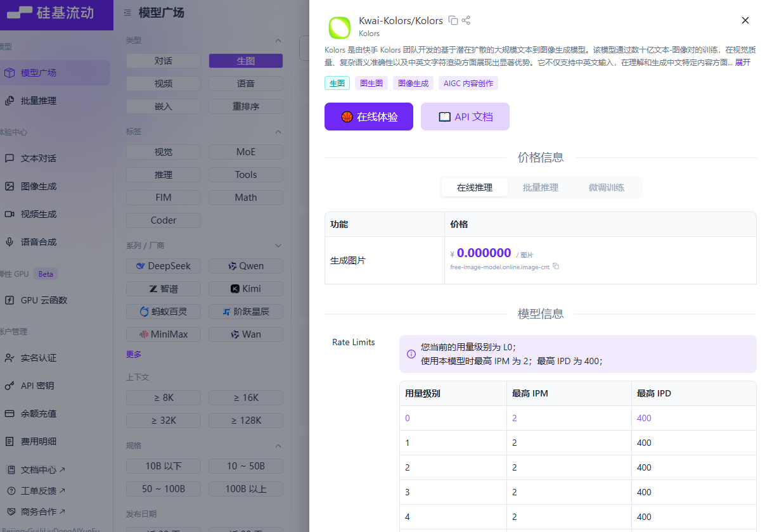
Task: Switch to the 微调训练 pricing tab
Action: click(607, 187)
